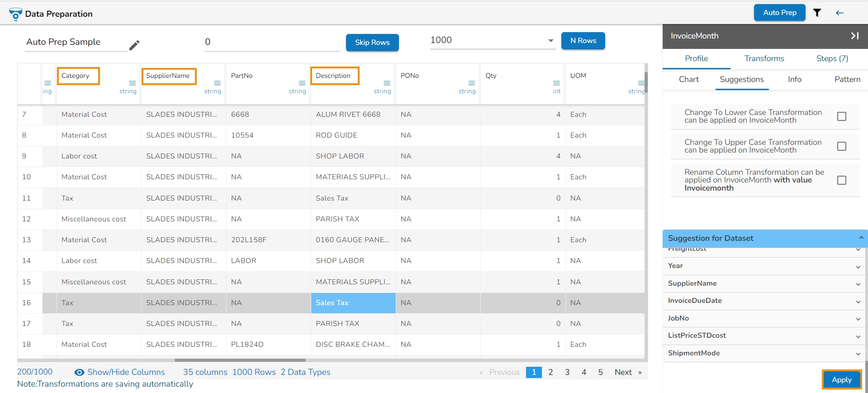Click the pencil edit name icon
Viewport: 868px width, 393px height.
(134, 45)
